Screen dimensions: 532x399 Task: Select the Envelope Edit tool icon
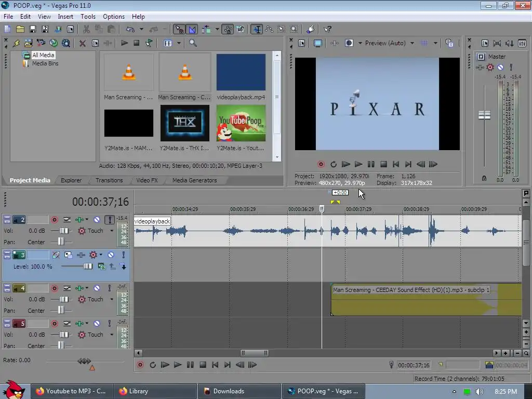[270, 29]
